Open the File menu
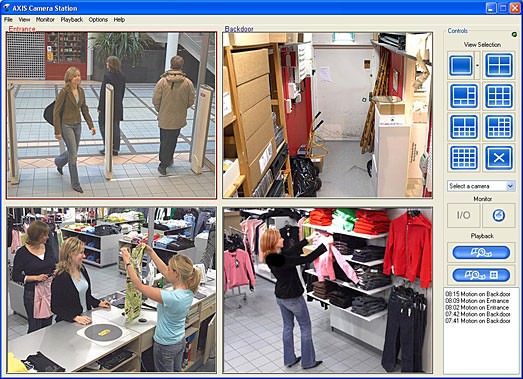Screen dimensions: 523x379 click(8, 20)
